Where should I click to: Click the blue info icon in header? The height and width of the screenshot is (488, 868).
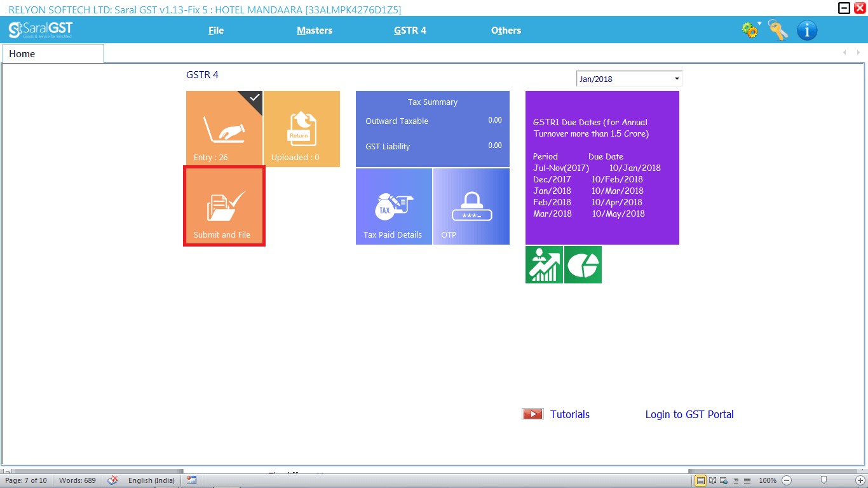(807, 30)
